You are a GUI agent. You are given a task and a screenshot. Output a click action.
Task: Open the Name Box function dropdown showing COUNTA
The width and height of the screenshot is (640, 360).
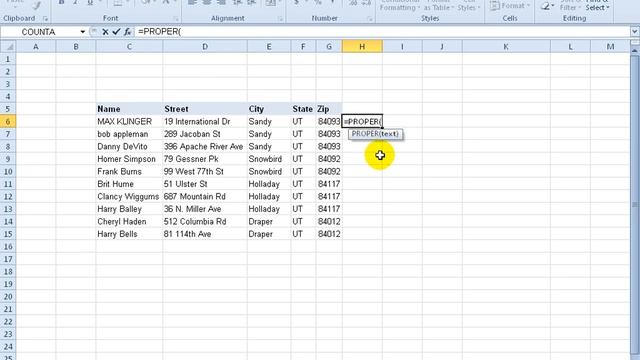point(83,32)
